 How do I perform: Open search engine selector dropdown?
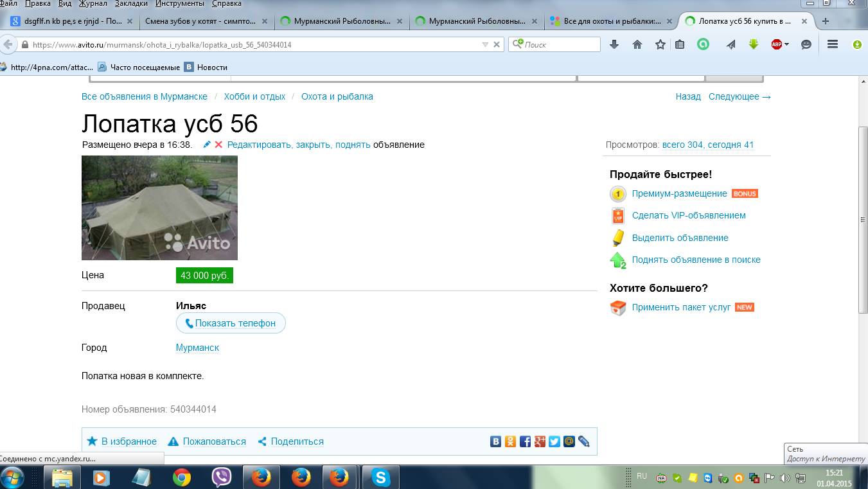tap(517, 44)
